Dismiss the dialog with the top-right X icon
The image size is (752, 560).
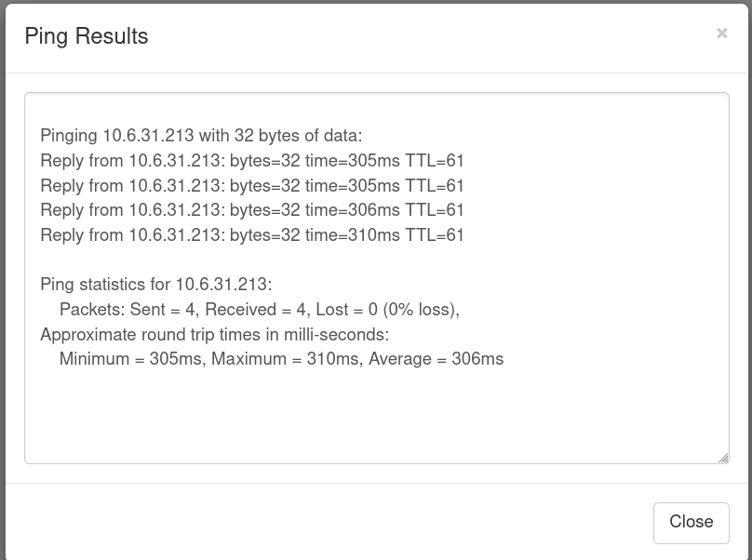[722, 33]
